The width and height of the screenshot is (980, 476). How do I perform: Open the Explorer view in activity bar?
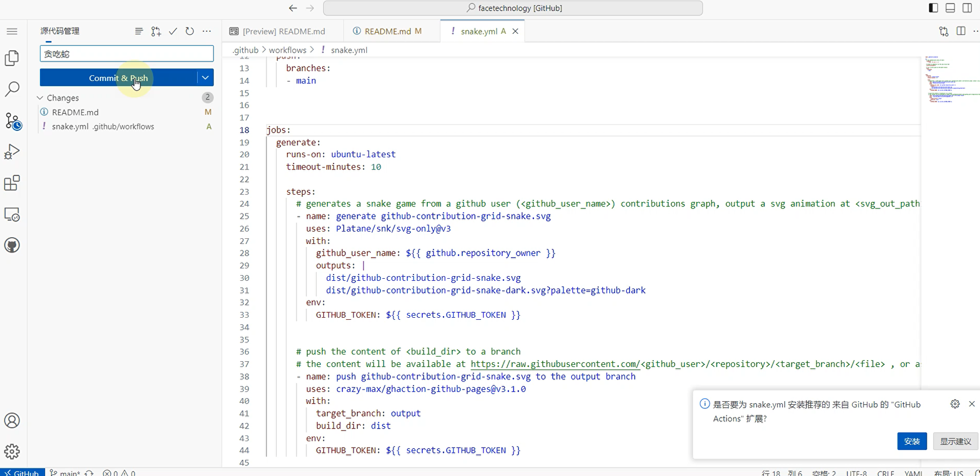pyautogui.click(x=12, y=58)
